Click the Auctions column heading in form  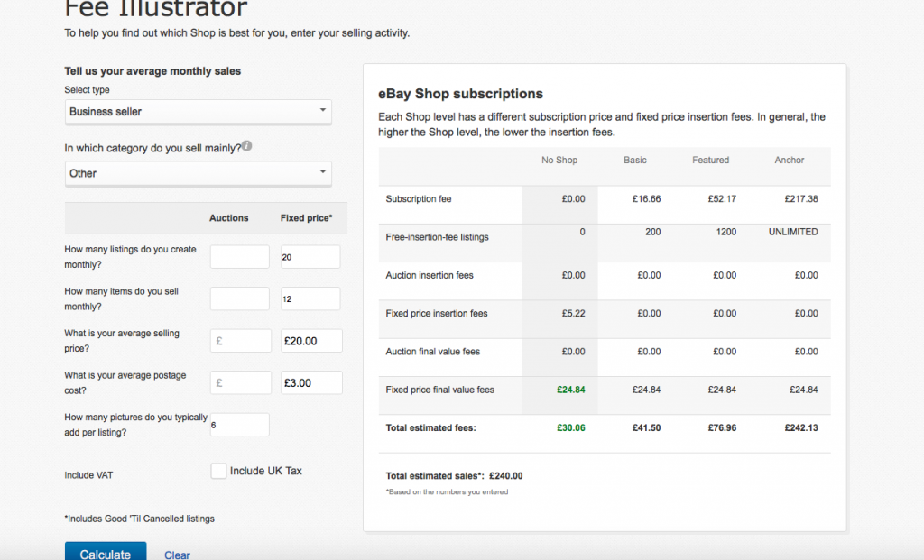(x=228, y=218)
